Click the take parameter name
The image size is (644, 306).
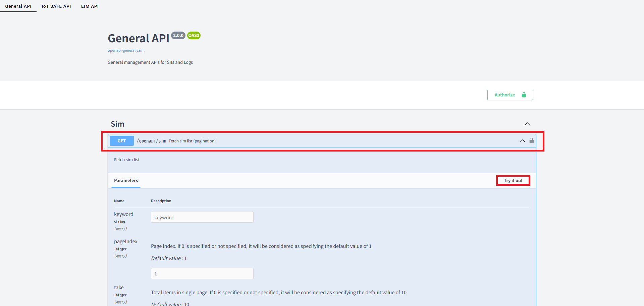[119, 288]
